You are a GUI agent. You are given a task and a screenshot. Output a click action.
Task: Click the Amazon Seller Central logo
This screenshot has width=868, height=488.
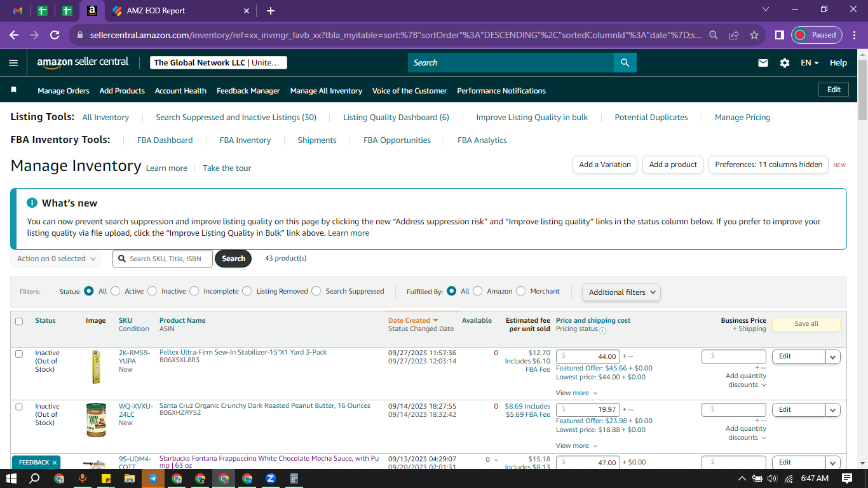coord(83,62)
